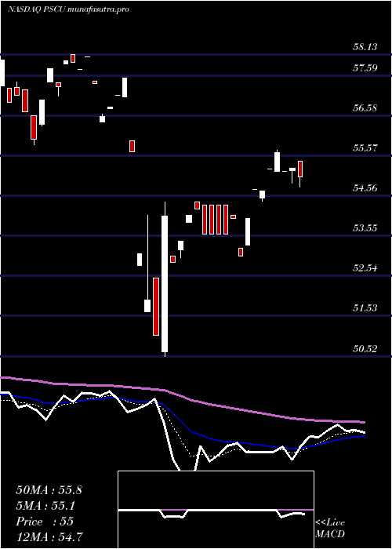Viewport: 392px width, 549px height.
Task: Click the 53.55 price level label
Action: tap(365, 228)
